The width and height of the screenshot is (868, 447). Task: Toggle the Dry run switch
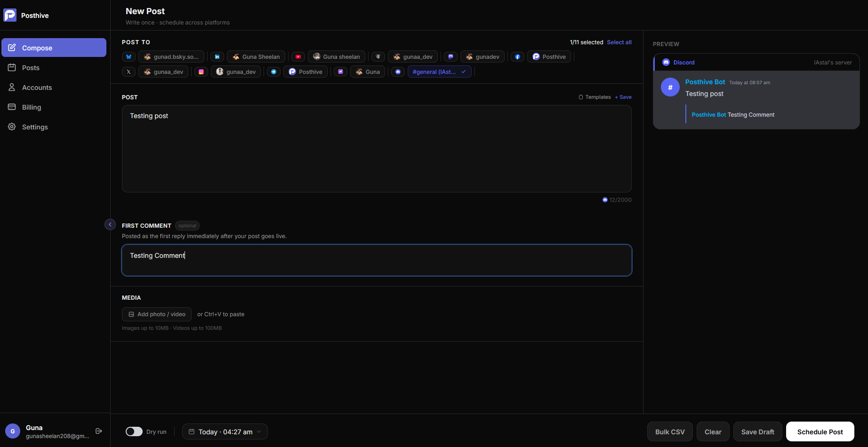pos(134,431)
